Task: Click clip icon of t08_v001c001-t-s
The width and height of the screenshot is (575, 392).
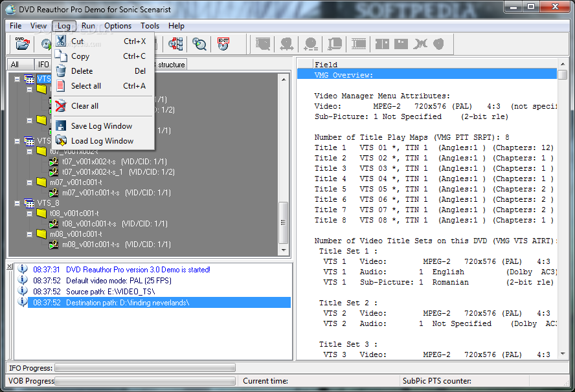Action: (x=54, y=223)
